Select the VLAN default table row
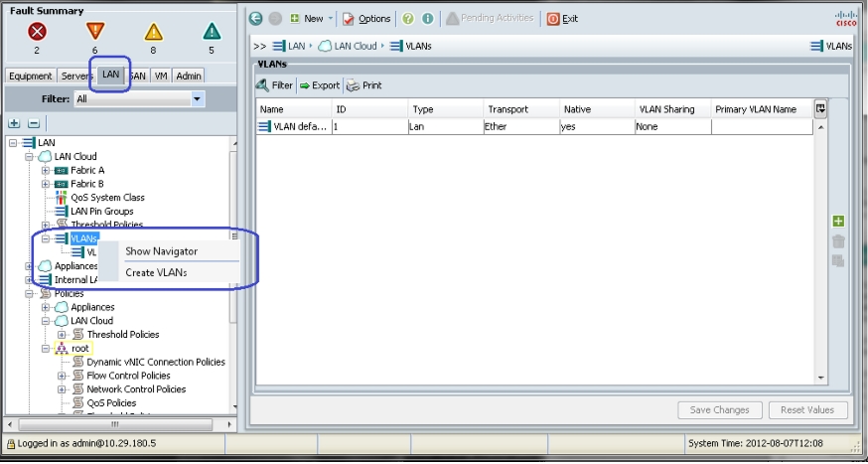 point(534,127)
